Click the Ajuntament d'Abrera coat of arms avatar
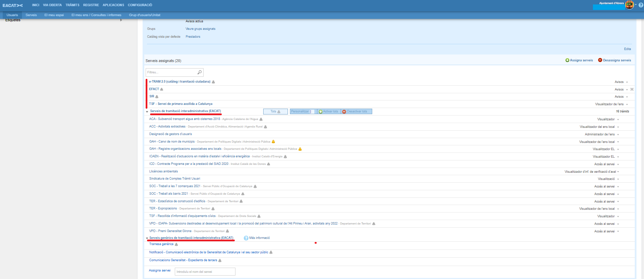 coord(630,5)
